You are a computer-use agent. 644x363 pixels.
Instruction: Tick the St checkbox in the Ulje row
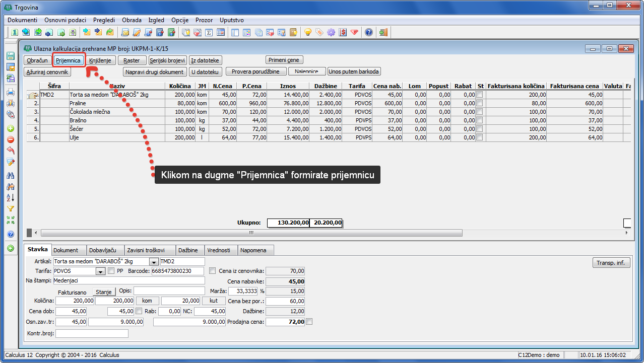coord(480,137)
